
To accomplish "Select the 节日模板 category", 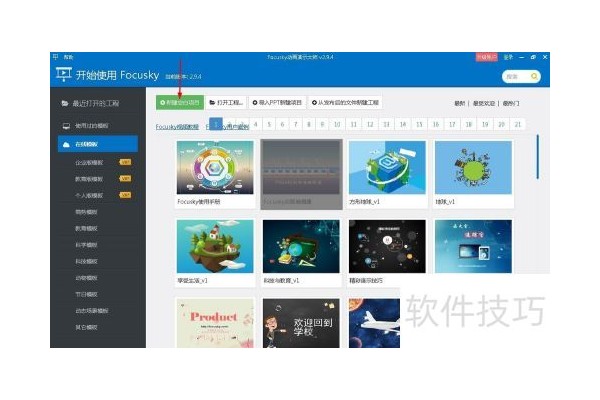I will click(86, 294).
